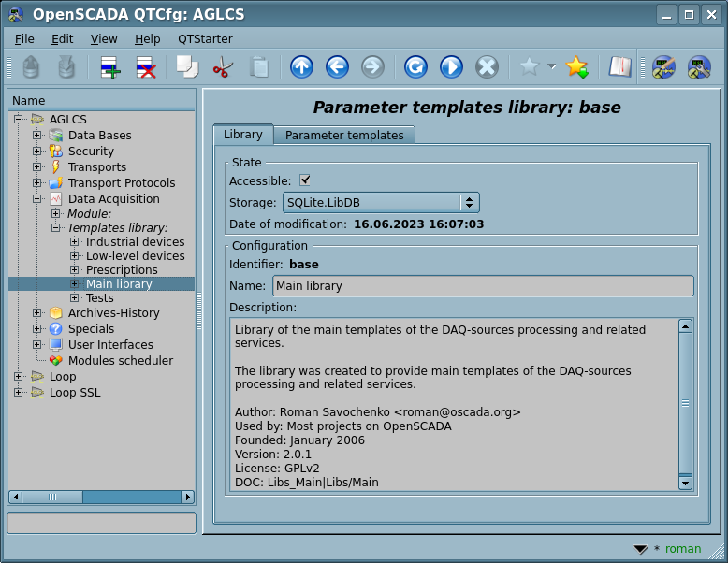Click the favorite add star icon

576,67
